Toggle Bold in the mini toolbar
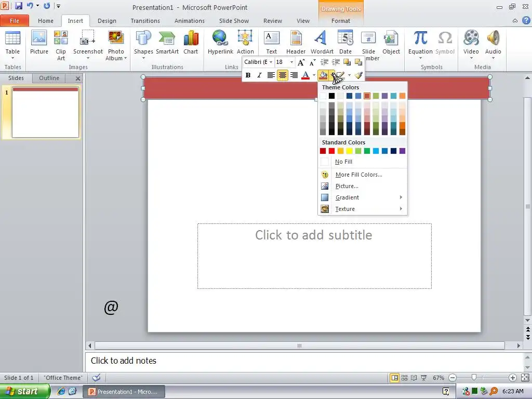Screen dimensions: 532x399 tap(248, 75)
